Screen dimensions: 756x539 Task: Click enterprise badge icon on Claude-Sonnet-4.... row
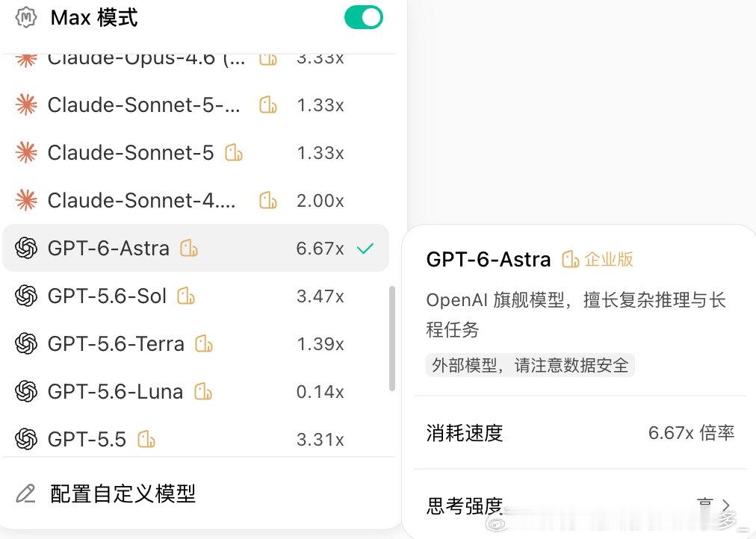[x=268, y=200]
